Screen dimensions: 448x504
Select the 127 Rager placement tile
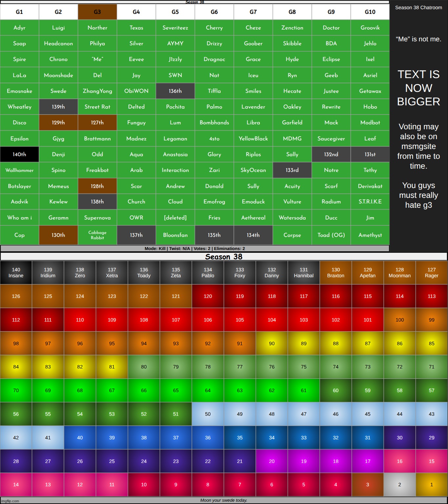431,273
